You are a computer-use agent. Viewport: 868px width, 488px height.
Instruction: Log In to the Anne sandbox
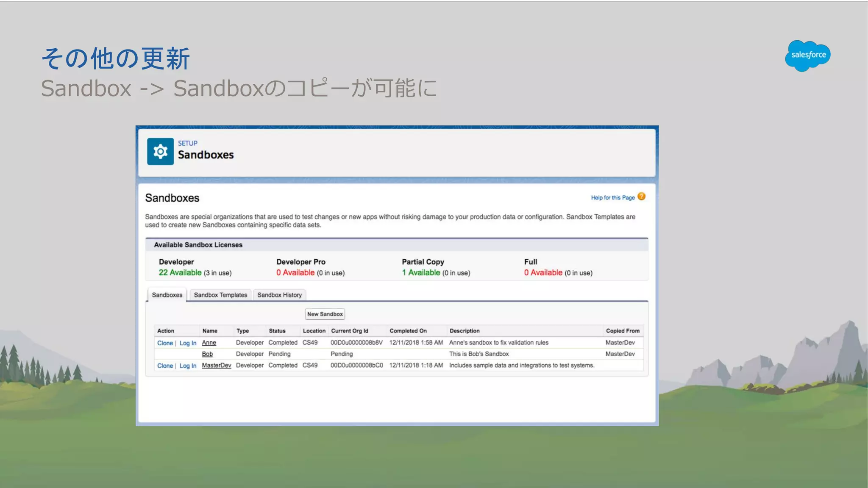point(188,343)
